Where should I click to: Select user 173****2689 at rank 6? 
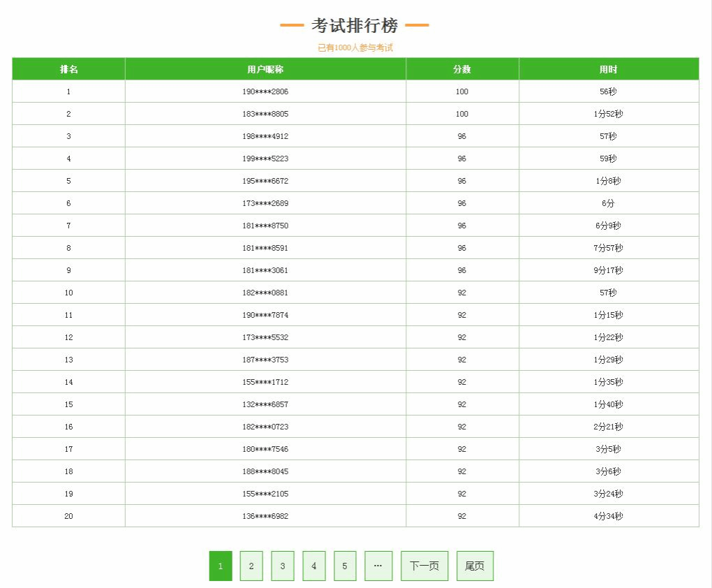[x=265, y=203]
